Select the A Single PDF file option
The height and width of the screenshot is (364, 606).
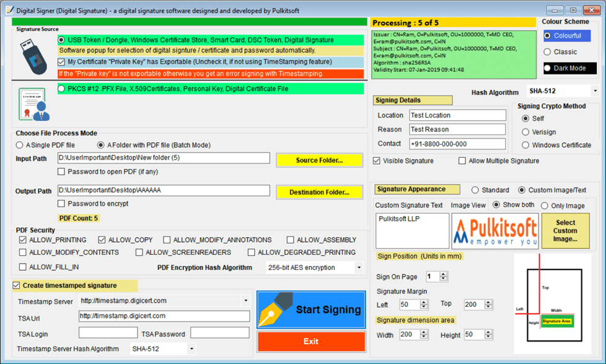19,145
